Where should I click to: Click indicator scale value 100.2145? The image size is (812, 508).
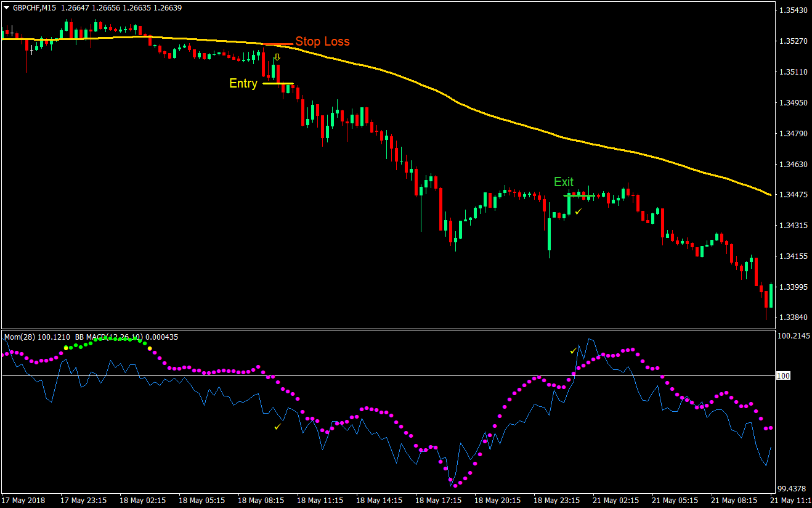click(x=793, y=337)
